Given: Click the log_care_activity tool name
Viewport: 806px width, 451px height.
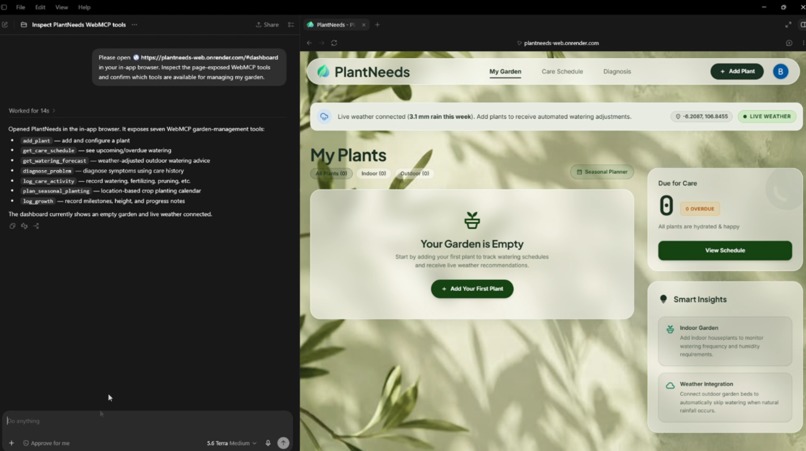Looking at the screenshot, I should tap(48, 181).
